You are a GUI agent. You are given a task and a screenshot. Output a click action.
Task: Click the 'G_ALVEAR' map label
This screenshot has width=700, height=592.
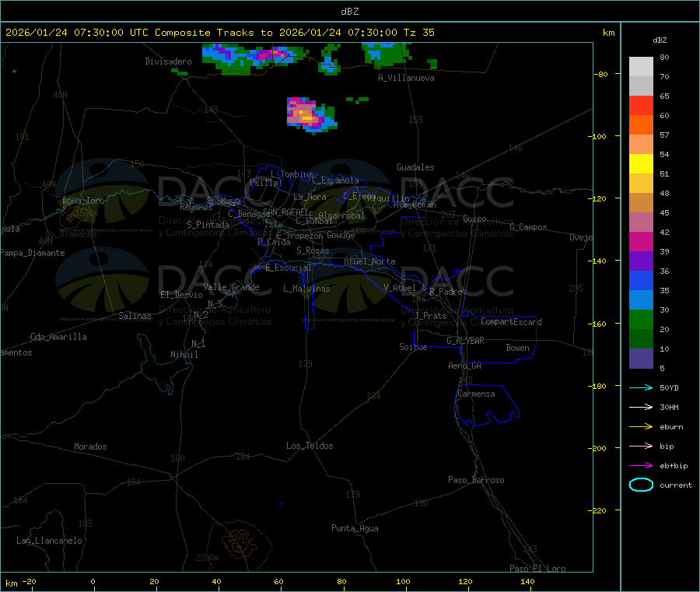465,341
